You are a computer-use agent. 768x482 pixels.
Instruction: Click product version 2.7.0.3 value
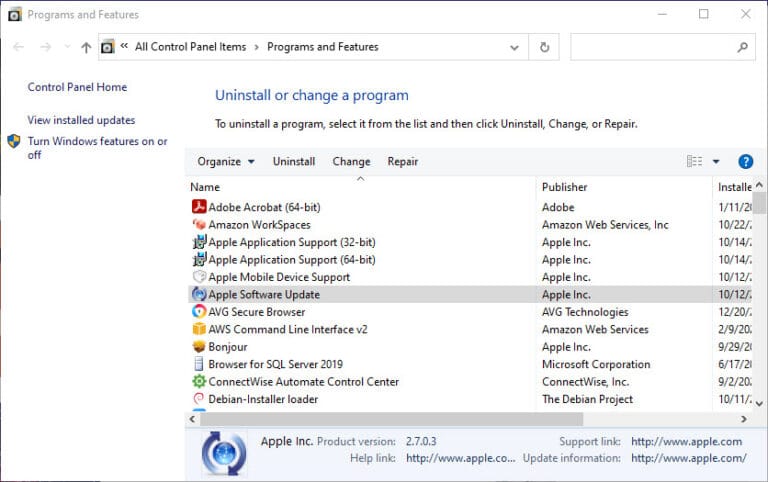421,441
